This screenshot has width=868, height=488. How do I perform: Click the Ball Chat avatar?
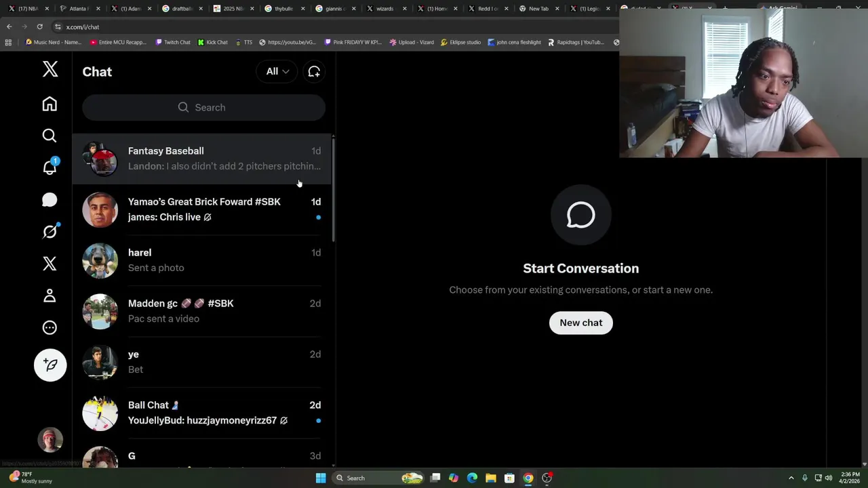pos(100,413)
